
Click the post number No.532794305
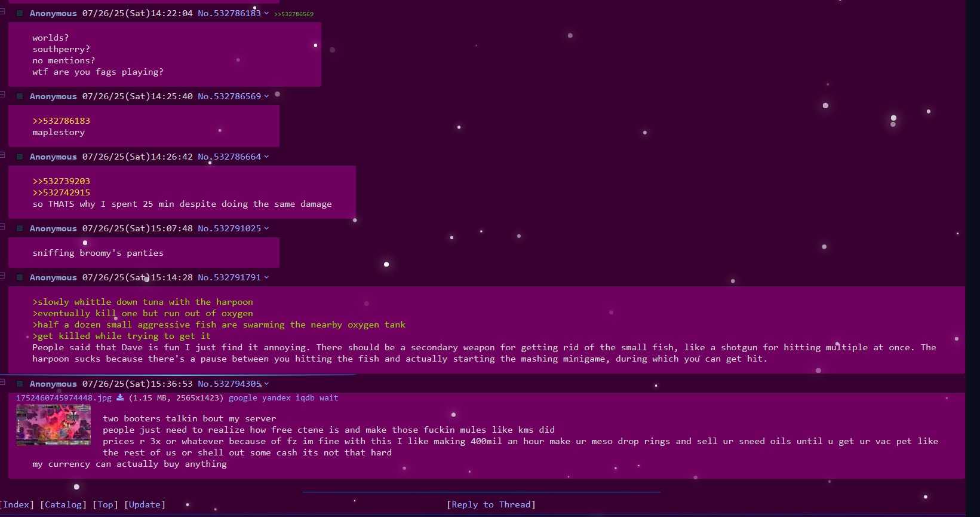pos(229,384)
